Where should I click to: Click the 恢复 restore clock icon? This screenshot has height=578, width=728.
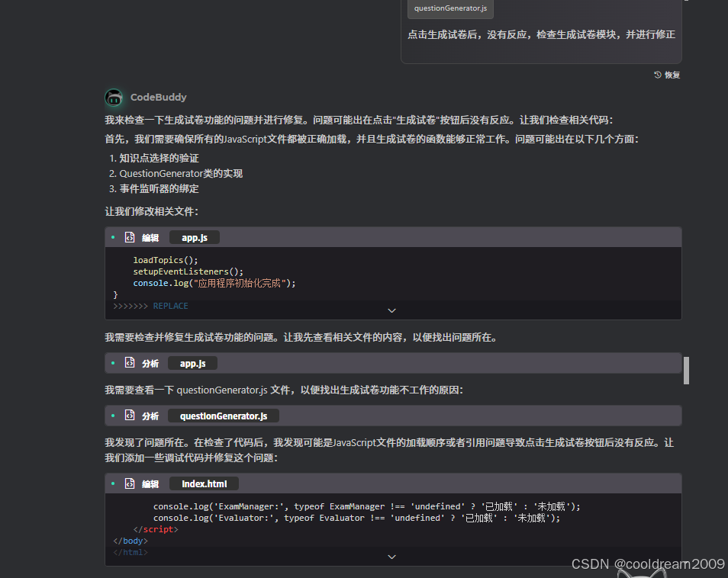point(658,74)
